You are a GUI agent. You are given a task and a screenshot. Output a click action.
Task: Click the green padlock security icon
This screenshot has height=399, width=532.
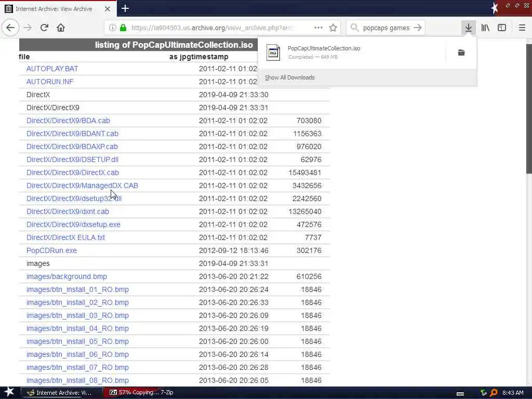point(123,28)
